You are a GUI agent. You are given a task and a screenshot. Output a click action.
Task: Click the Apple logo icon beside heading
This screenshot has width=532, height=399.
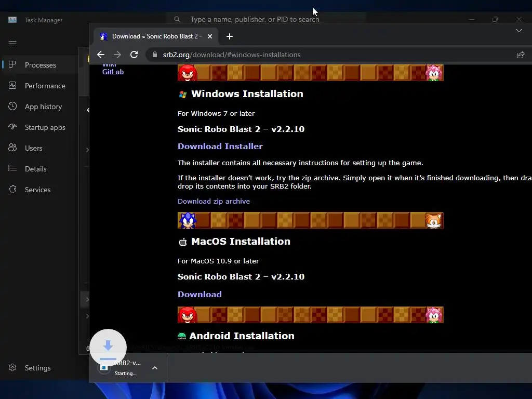click(182, 242)
